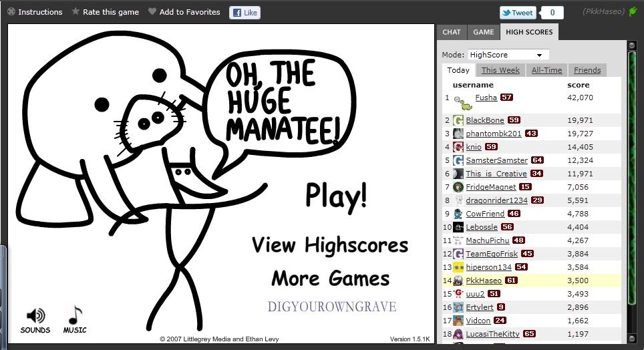Click More Games in game menu
The width and height of the screenshot is (644, 350).
330,279
